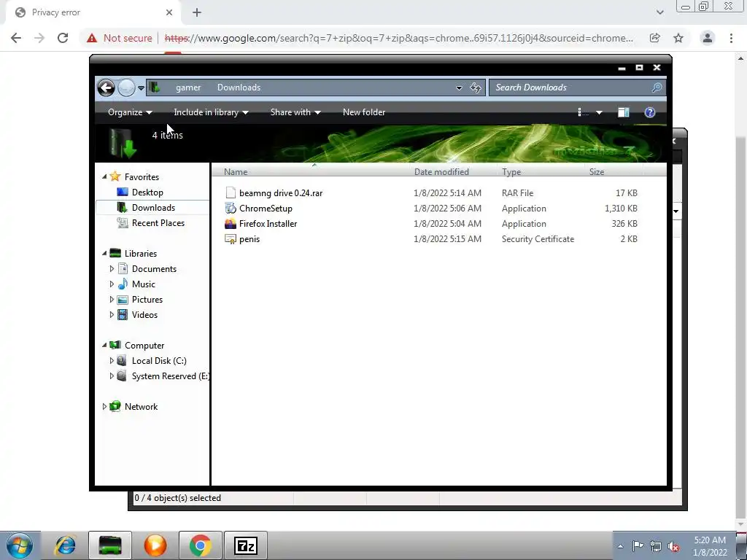Click the search magnifier icon

pos(657,87)
